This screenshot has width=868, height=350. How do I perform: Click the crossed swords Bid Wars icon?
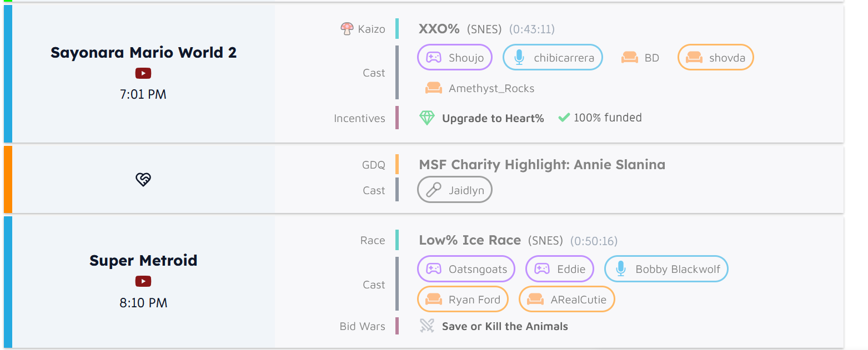[427, 326]
